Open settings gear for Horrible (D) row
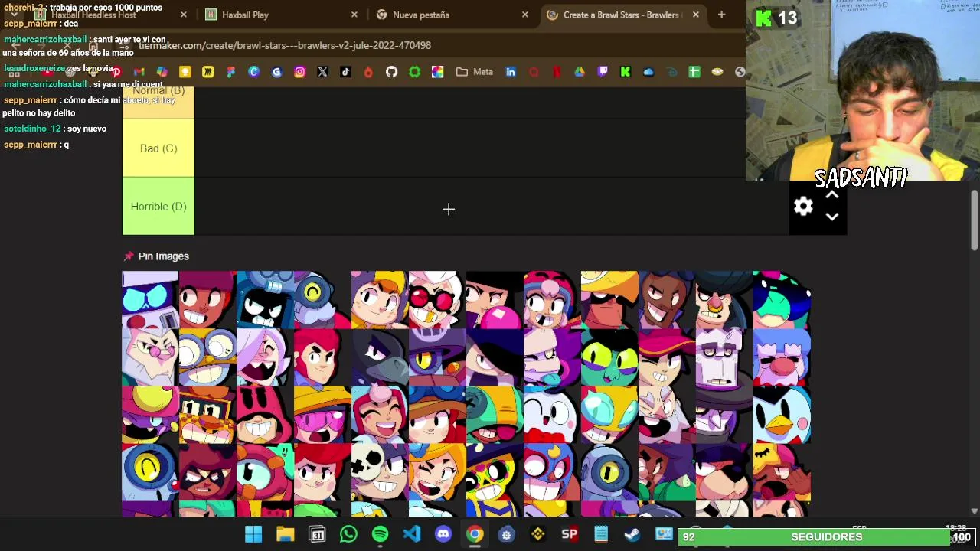 pyautogui.click(x=803, y=206)
